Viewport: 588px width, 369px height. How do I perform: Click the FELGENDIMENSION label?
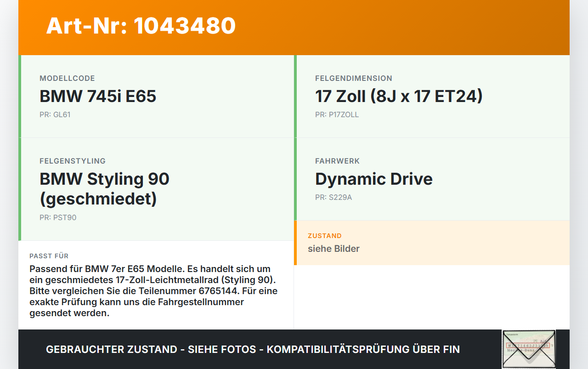[354, 79]
